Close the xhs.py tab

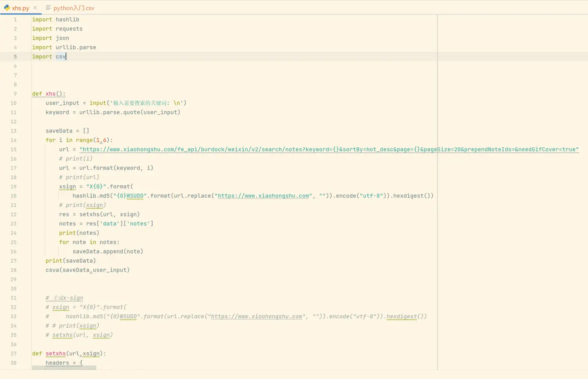pos(35,7)
